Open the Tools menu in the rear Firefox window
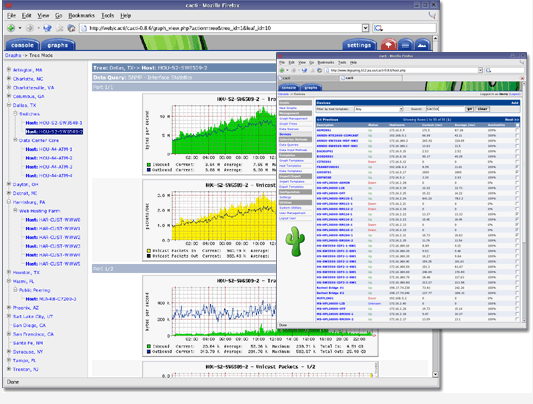The width and height of the screenshot is (533, 404). pos(107,16)
